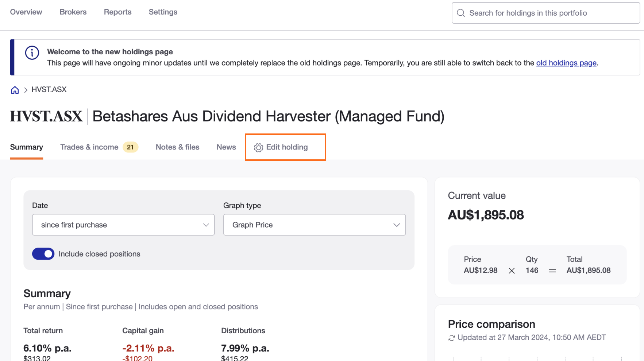This screenshot has width=644, height=361.
Task: Click the 7.99% p.a. distributions figure
Action: [x=245, y=348]
